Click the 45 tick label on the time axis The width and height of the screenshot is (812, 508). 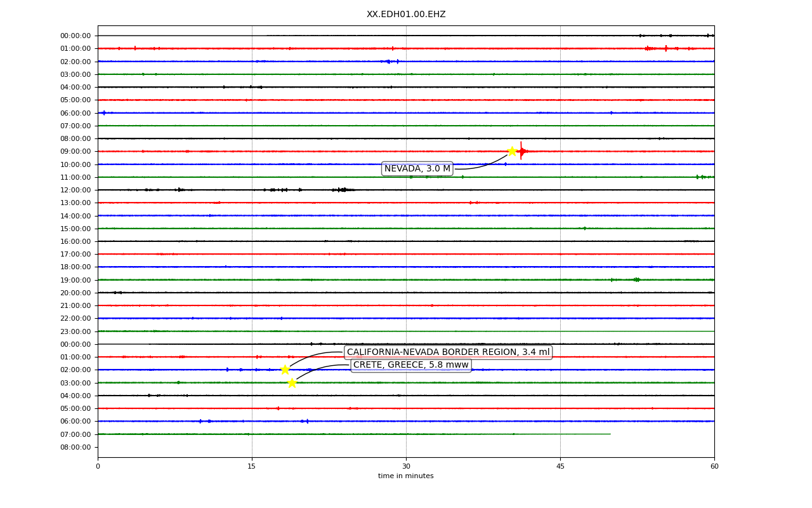coord(560,467)
